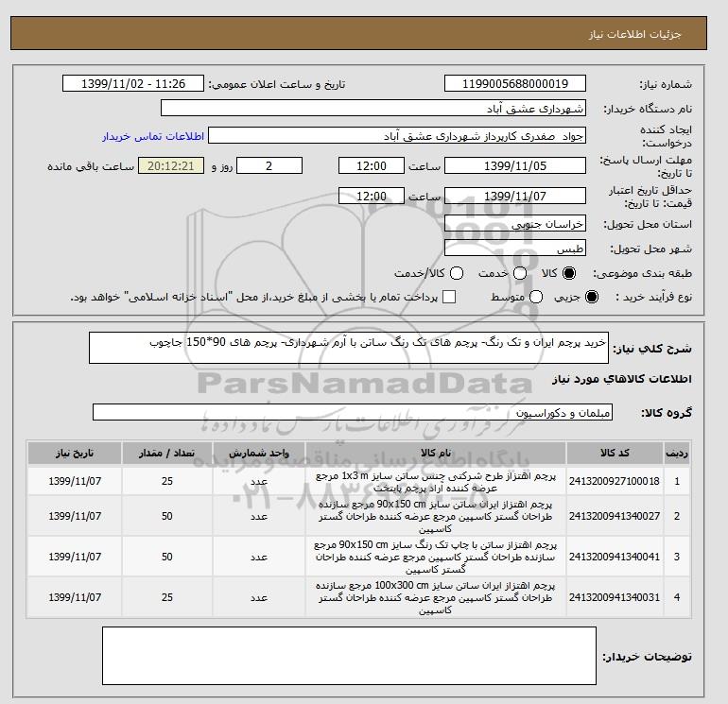
Task: Click product code 2413200927100018
Action: (x=615, y=481)
